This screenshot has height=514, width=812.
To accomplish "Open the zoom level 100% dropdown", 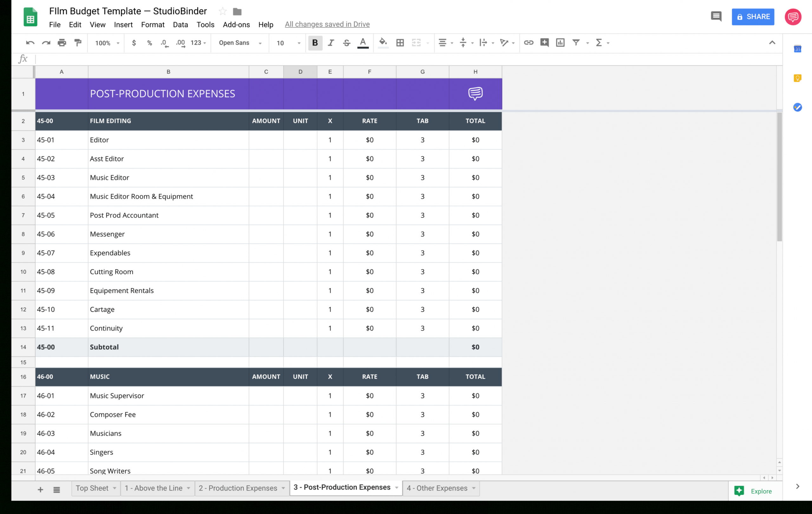I will [107, 43].
